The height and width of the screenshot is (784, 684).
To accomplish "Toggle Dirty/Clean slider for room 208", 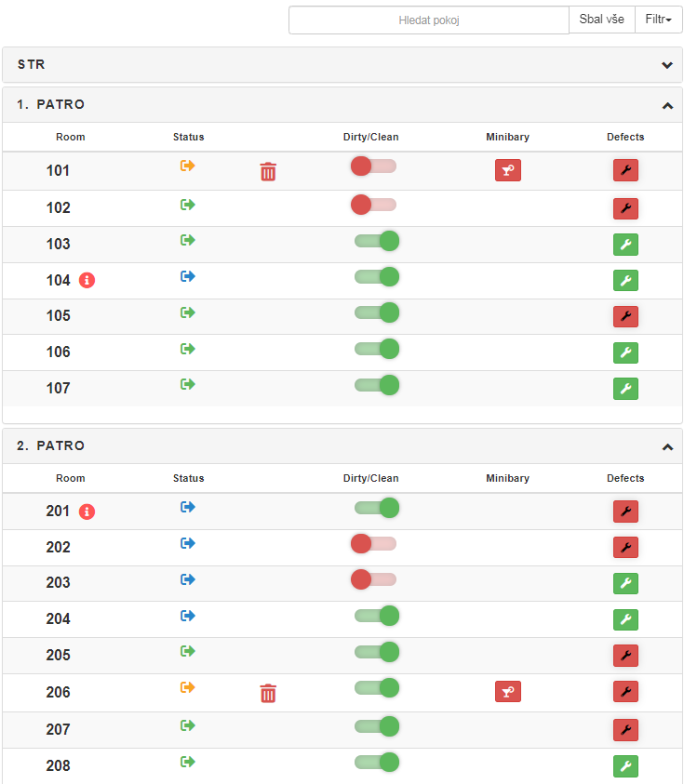I will (377, 763).
